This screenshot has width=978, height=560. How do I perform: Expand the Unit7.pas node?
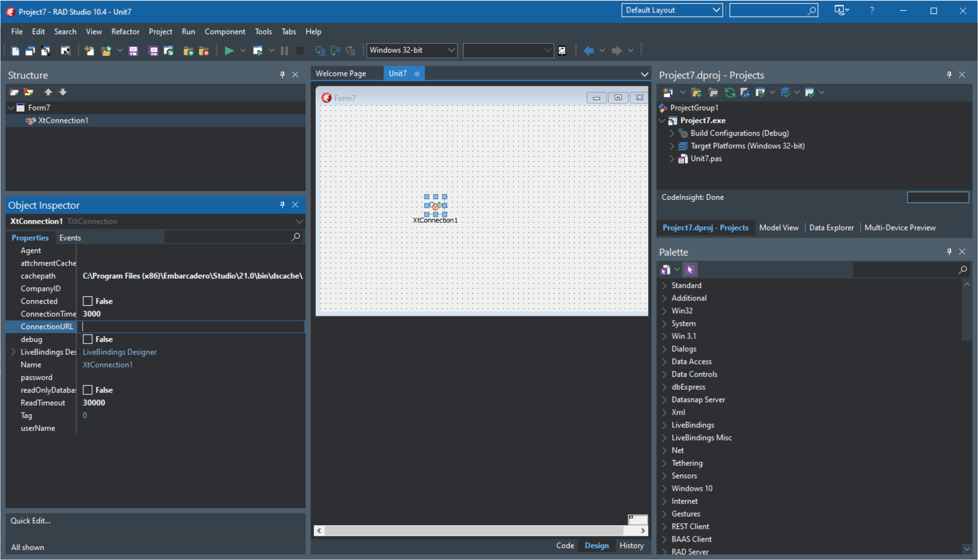[672, 159]
